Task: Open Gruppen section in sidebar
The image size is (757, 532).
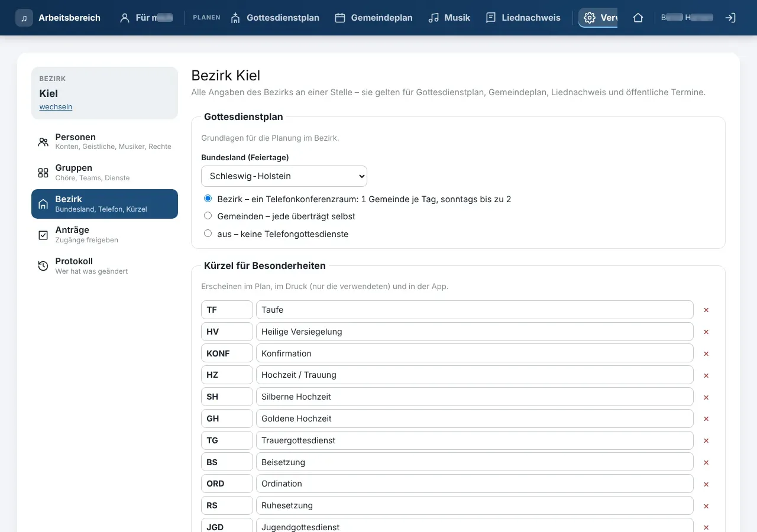Action: pos(105,173)
